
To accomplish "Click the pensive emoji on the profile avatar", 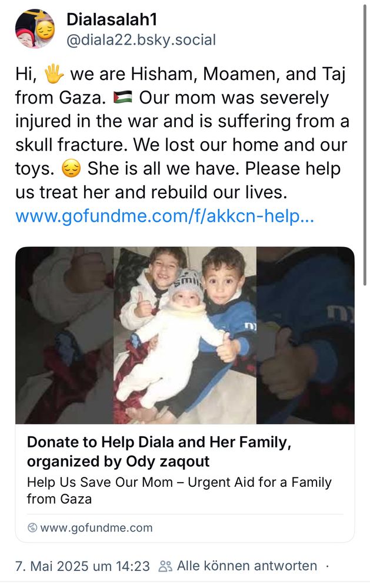I will coord(45,30).
